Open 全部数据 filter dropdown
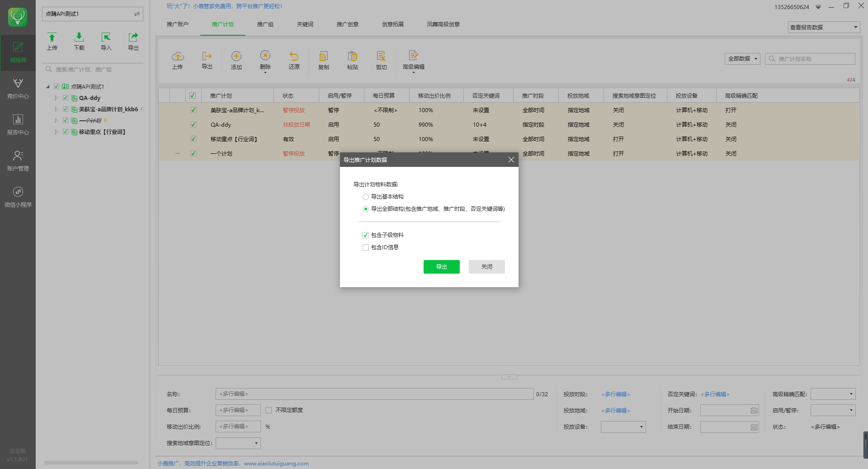The width and height of the screenshot is (868, 469). 742,59
